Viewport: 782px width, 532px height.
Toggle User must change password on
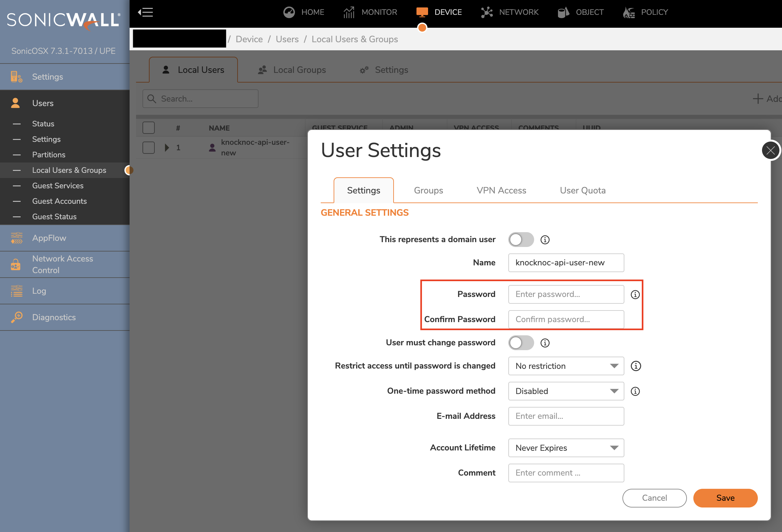[521, 342]
